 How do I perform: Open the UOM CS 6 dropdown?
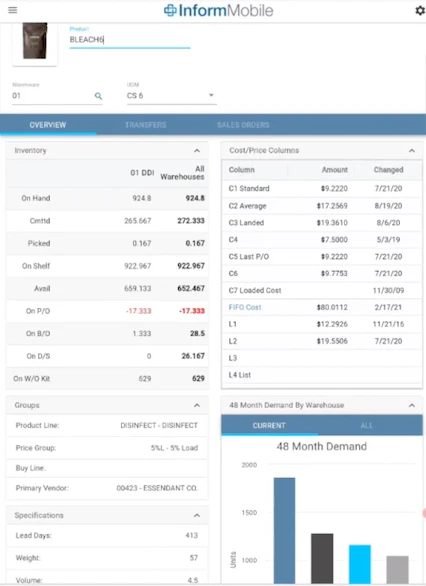click(172, 96)
